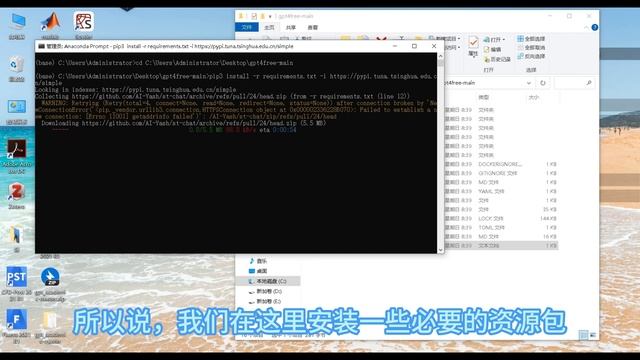Open This PC desktop icon

click(17, 25)
